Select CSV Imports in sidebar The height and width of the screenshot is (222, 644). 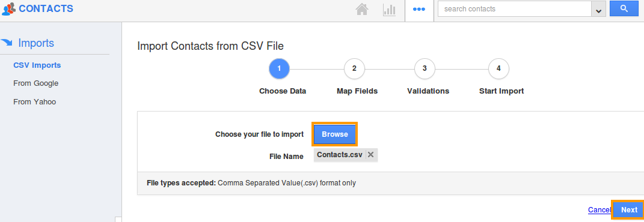pos(37,65)
